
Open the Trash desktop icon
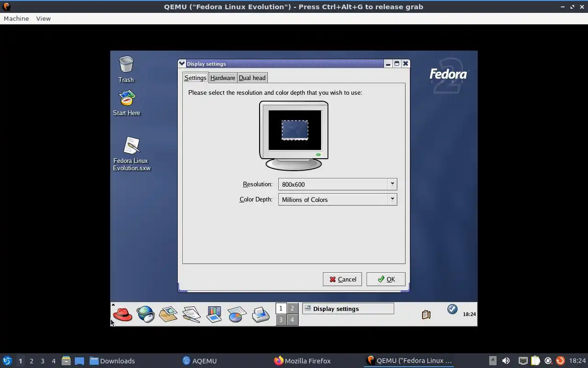pyautogui.click(x=126, y=69)
